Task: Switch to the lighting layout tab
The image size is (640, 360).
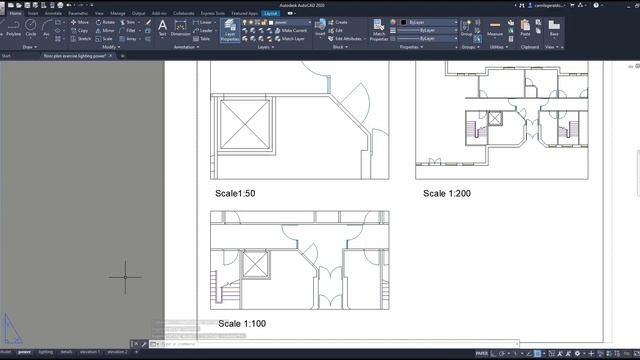Action: point(45,352)
